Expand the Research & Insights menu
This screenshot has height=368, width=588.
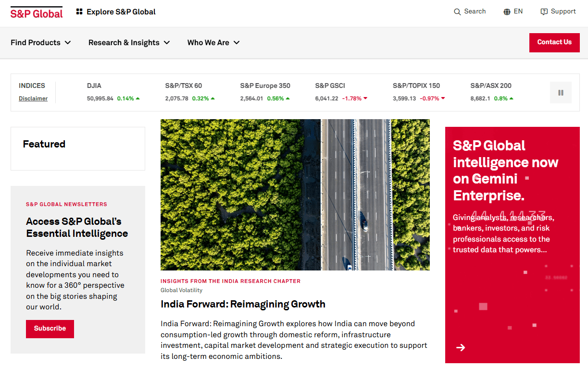(x=129, y=42)
